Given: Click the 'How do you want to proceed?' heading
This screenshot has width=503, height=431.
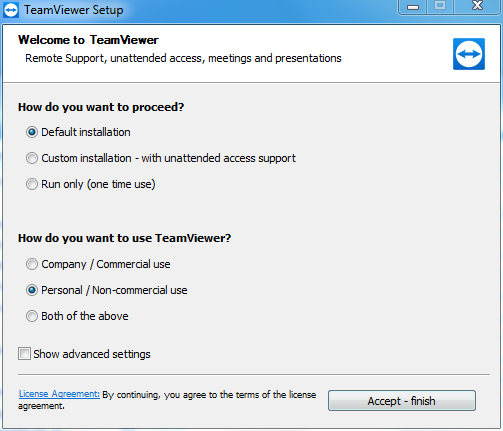Looking at the screenshot, I should (101, 107).
